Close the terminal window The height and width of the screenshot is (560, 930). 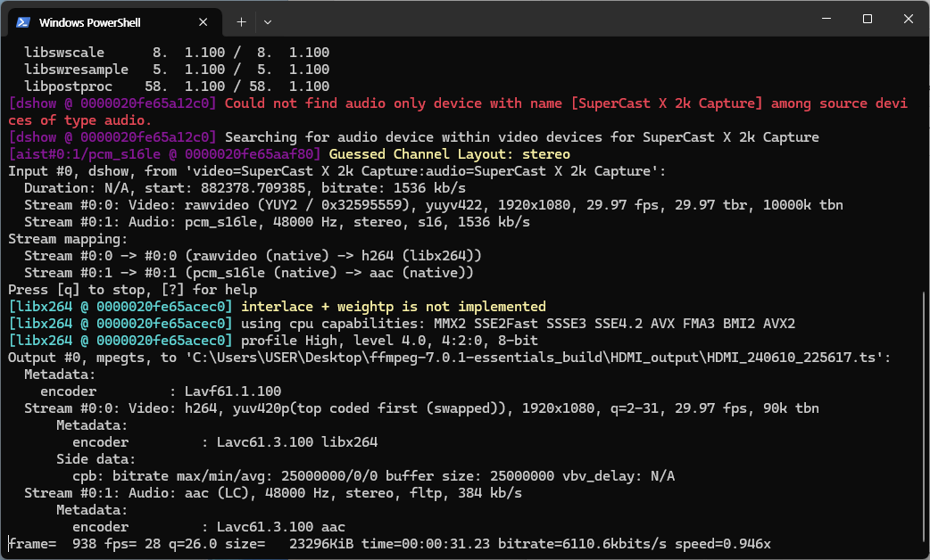908,19
